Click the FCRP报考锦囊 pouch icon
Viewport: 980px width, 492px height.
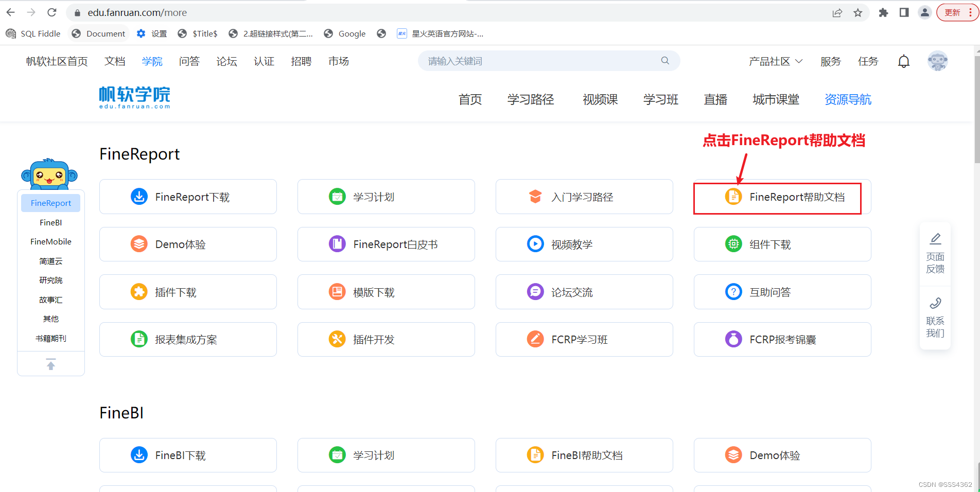pyautogui.click(x=733, y=339)
